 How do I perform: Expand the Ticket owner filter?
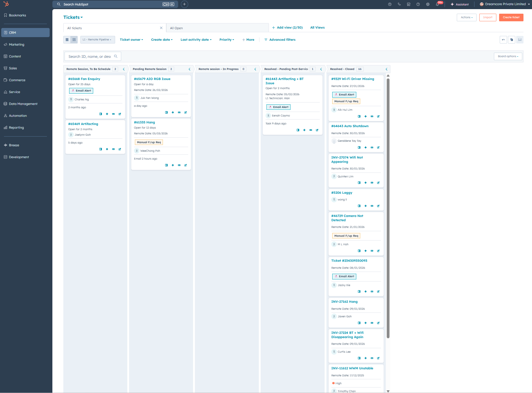(x=131, y=40)
